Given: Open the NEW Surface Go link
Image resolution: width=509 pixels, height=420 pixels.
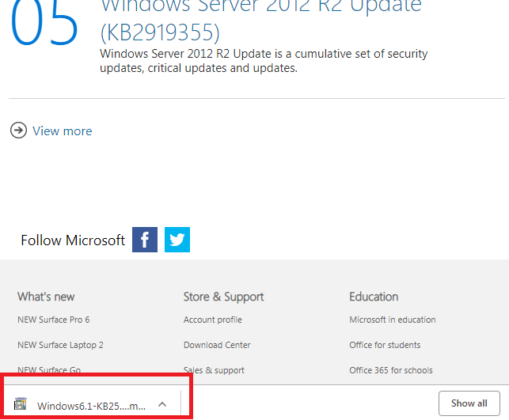Looking at the screenshot, I should click(49, 370).
